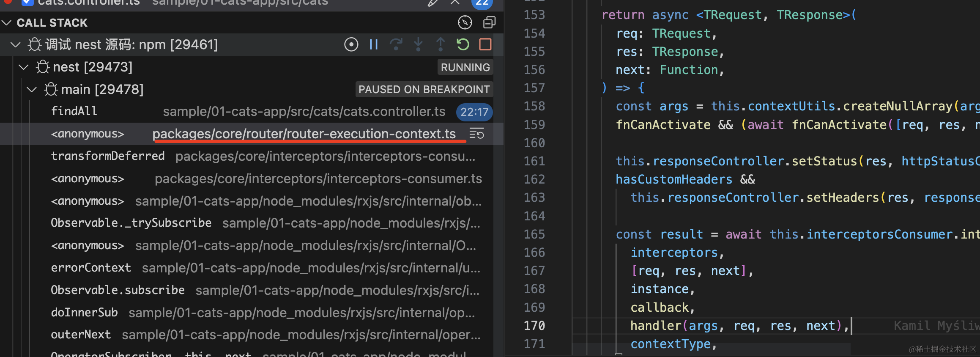The image size is (980, 357).
Task: Pause the npm debug session
Action: click(x=373, y=44)
